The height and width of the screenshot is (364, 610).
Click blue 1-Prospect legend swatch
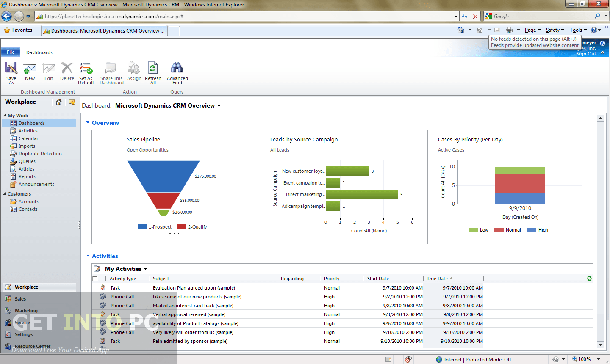[x=142, y=227]
